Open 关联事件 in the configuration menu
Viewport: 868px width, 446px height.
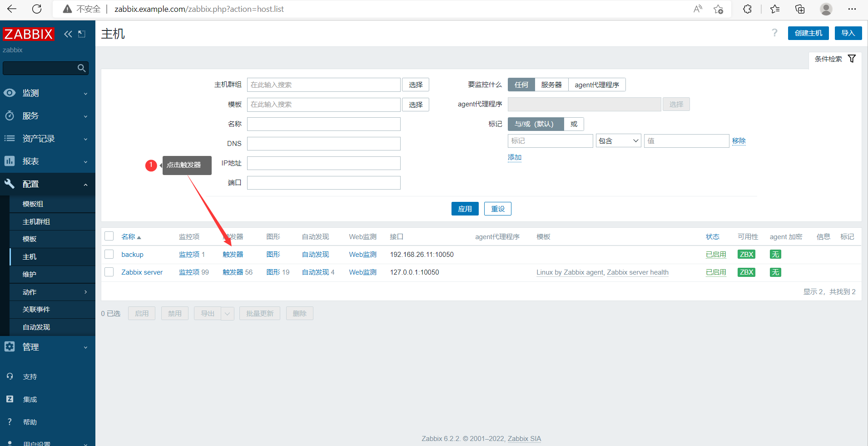pyautogui.click(x=52, y=310)
